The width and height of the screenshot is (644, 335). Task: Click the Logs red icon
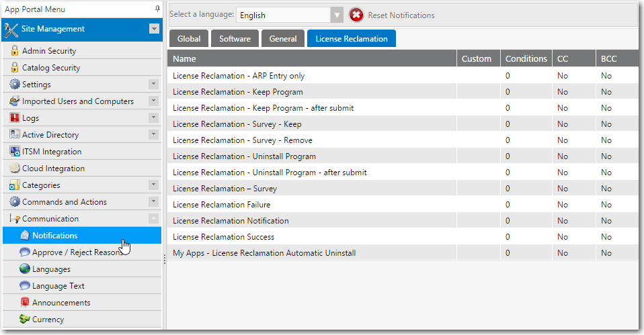(x=15, y=118)
